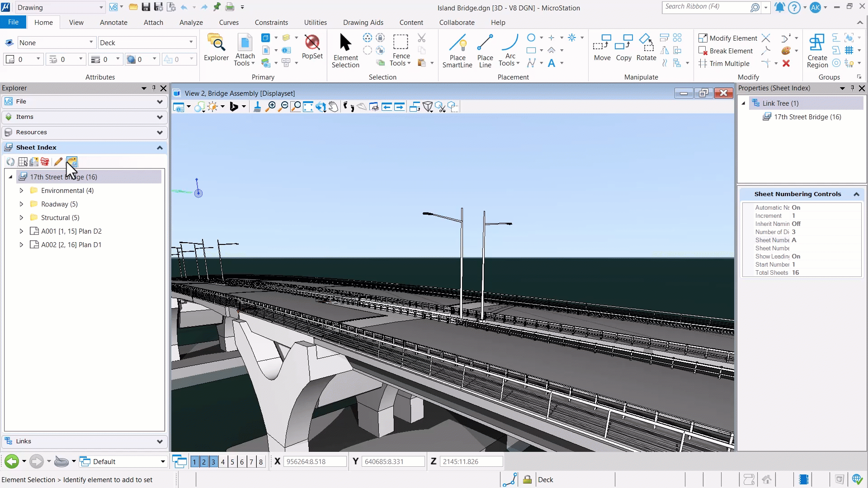The height and width of the screenshot is (488, 868).
Task: Click the Element Selection arrow tool
Action: point(345,51)
